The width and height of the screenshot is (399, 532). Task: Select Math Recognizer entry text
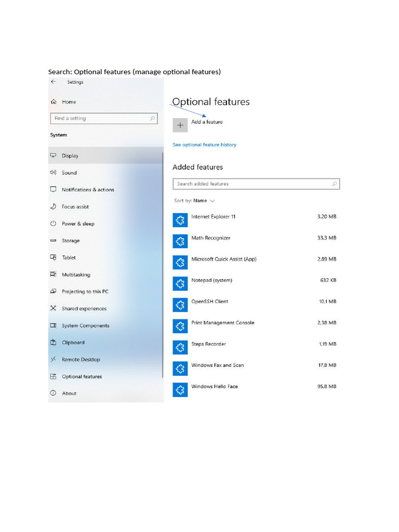[x=211, y=238]
